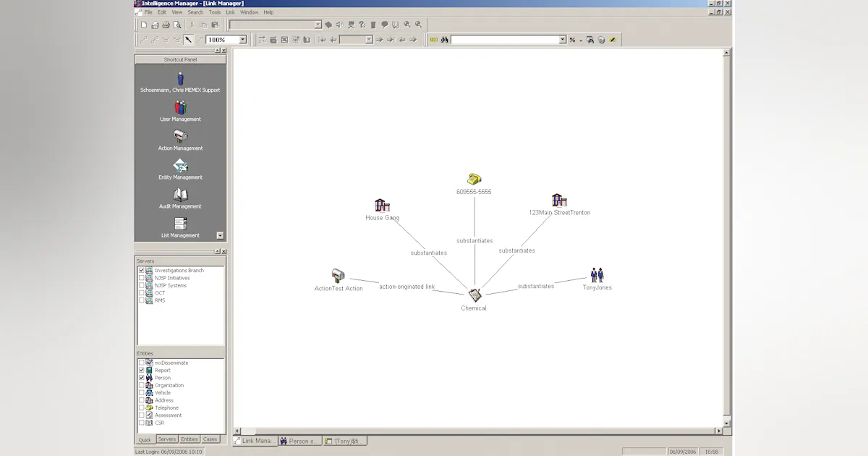Screen dimensions: 868x456
Task: Select the Chemical report node icon
Action: [x=475, y=295]
